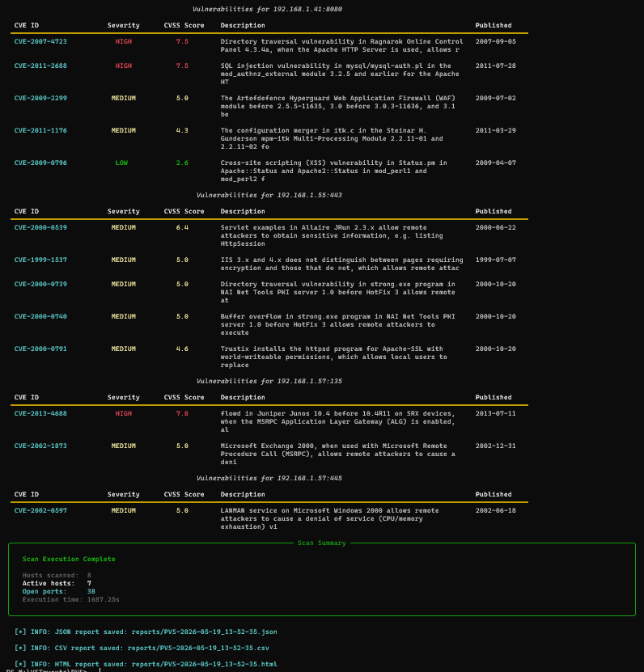The image size is (644, 672).
Task: Click the 7.8 CVSS score value
Action: [182, 413]
